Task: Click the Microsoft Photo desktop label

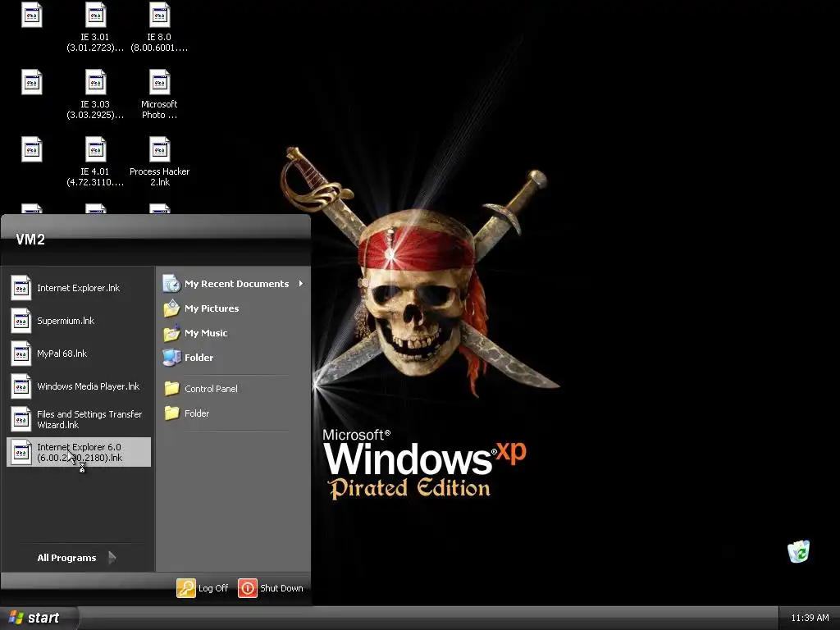Action: tap(159, 109)
